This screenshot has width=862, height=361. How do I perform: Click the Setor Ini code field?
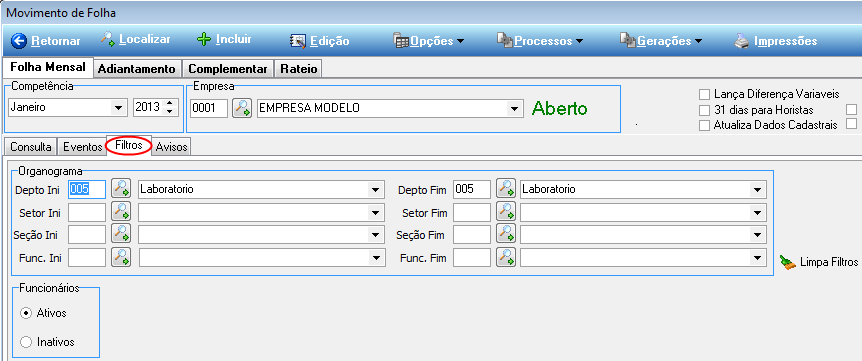pyautogui.click(x=87, y=212)
